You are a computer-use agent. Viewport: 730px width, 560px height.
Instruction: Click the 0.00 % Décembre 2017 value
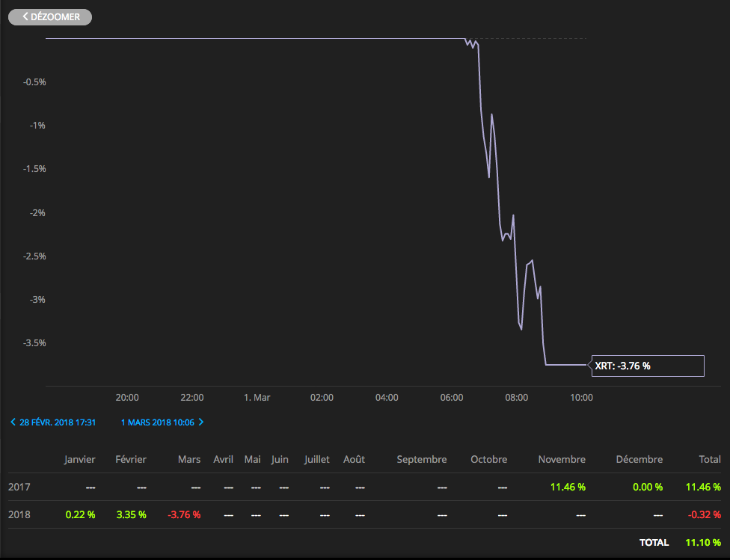tap(648, 487)
